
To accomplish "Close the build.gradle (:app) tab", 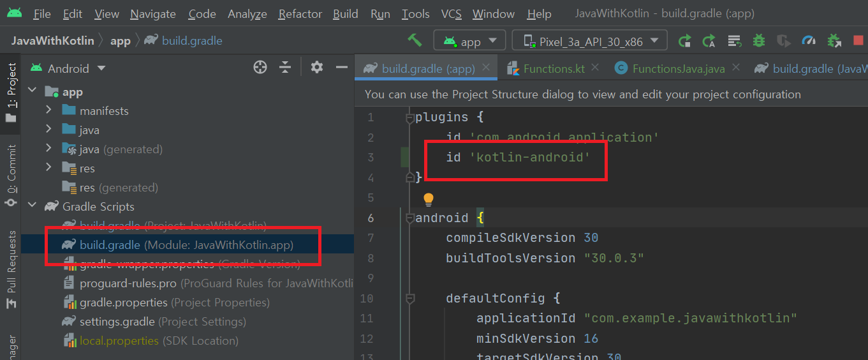I will (x=487, y=67).
